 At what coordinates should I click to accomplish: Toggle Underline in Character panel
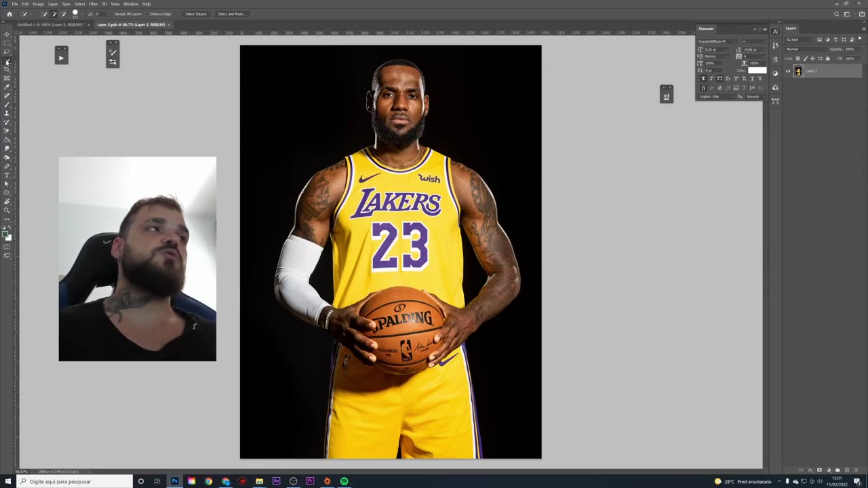click(752, 79)
